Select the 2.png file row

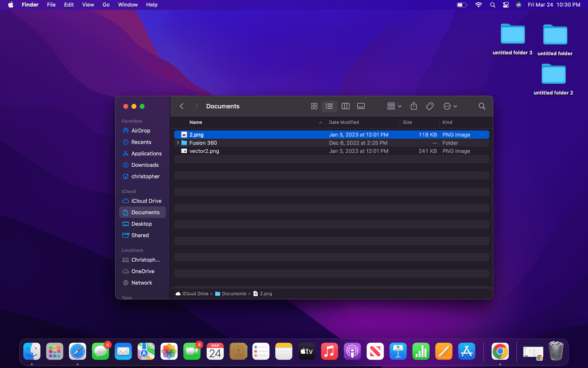point(331,135)
